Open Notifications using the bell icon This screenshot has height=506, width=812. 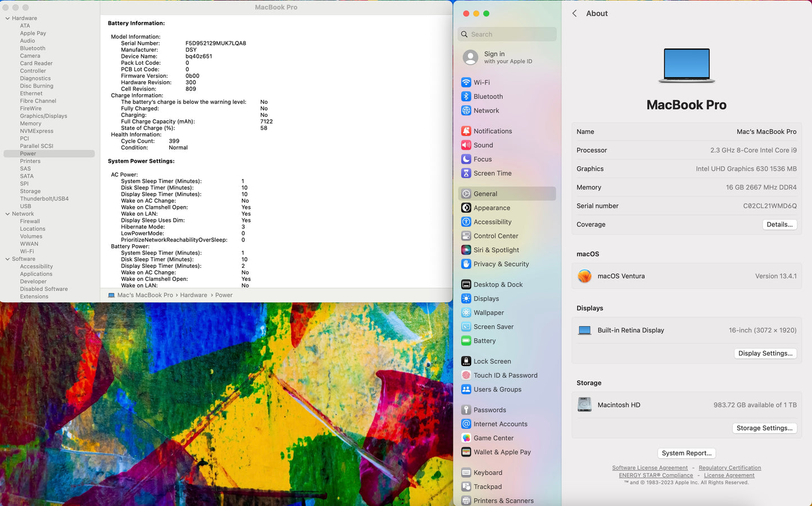pos(466,131)
